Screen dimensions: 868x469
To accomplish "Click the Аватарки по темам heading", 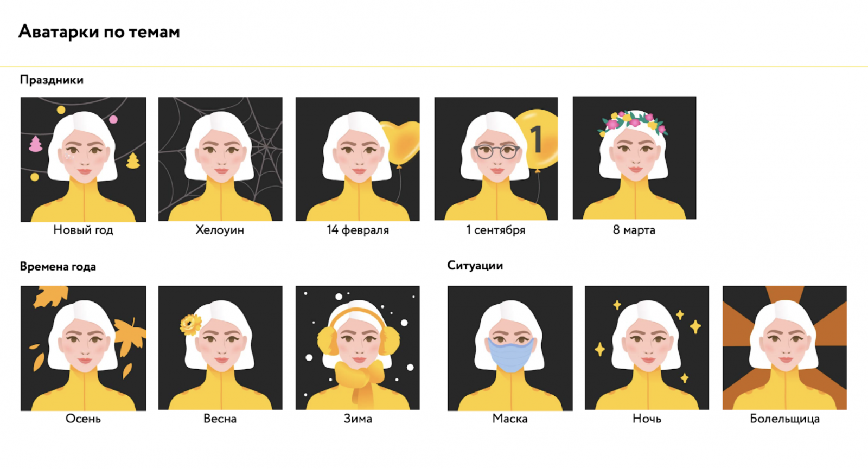I will click(x=99, y=32).
